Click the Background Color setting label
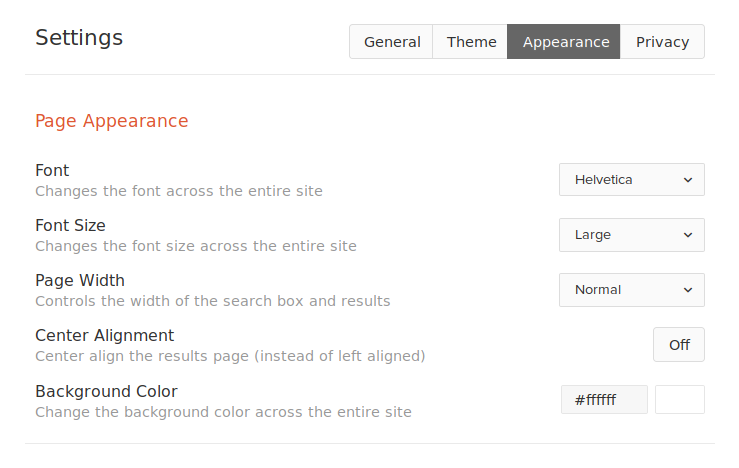 point(106,391)
